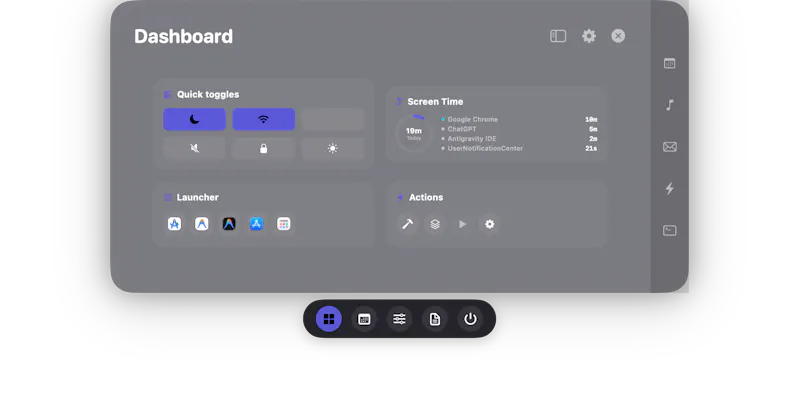Open the music note sidebar icon
The width and height of the screenshot is (800, 412).
click(x=669, y=105)
